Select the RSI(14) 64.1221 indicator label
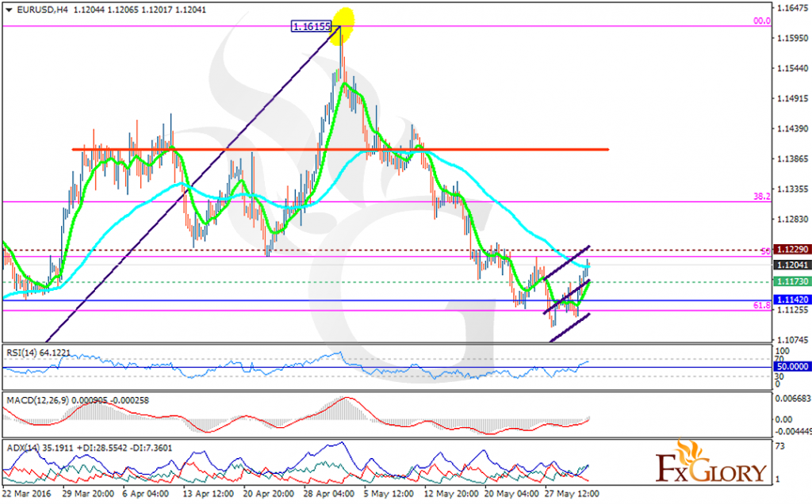The image size is (812, 504). point(38,353)
